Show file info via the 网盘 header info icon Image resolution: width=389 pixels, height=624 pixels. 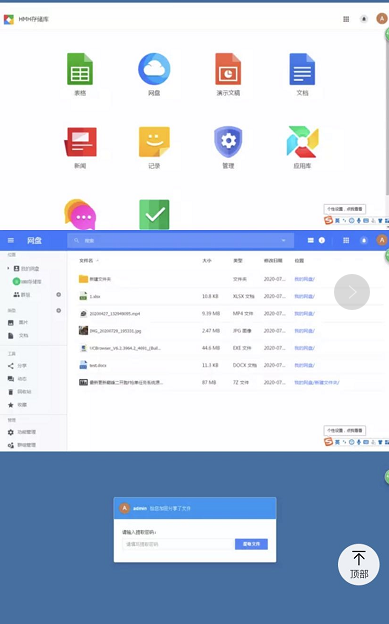pyautogui.click(x=322, y=240)
